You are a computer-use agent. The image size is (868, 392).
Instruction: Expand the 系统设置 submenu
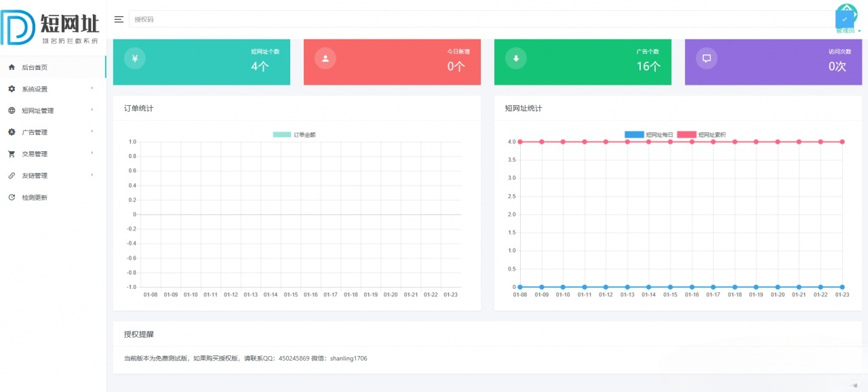click(41, 89)
